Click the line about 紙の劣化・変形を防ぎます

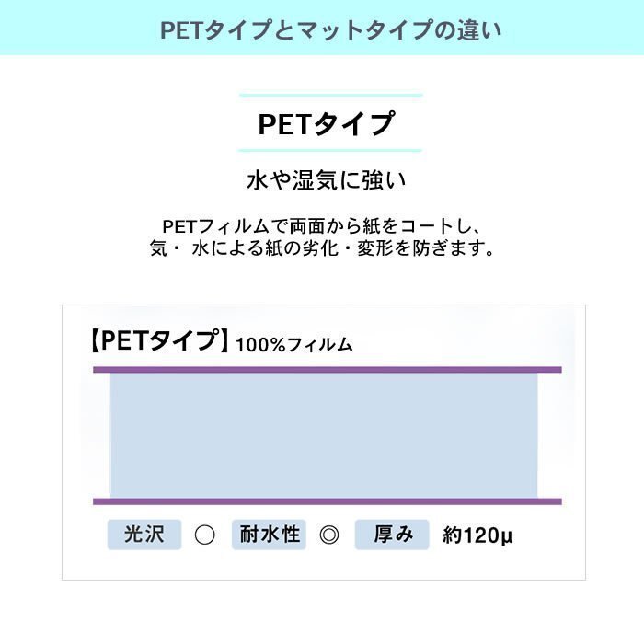pos(322,248)
